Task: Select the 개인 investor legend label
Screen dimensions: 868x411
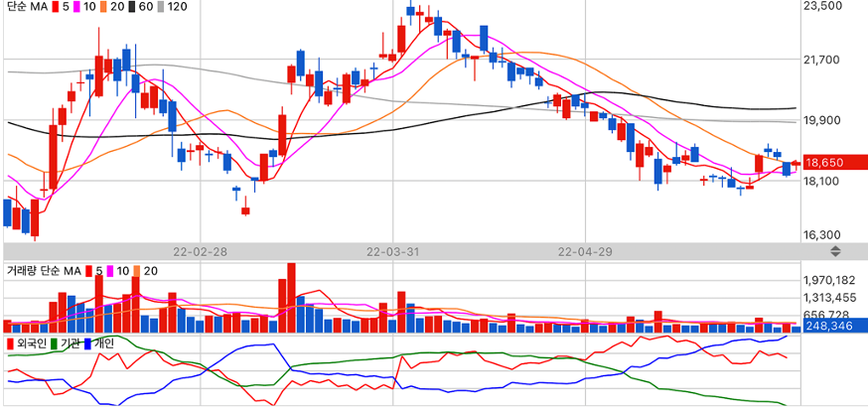Action: [x=104, y=343]
